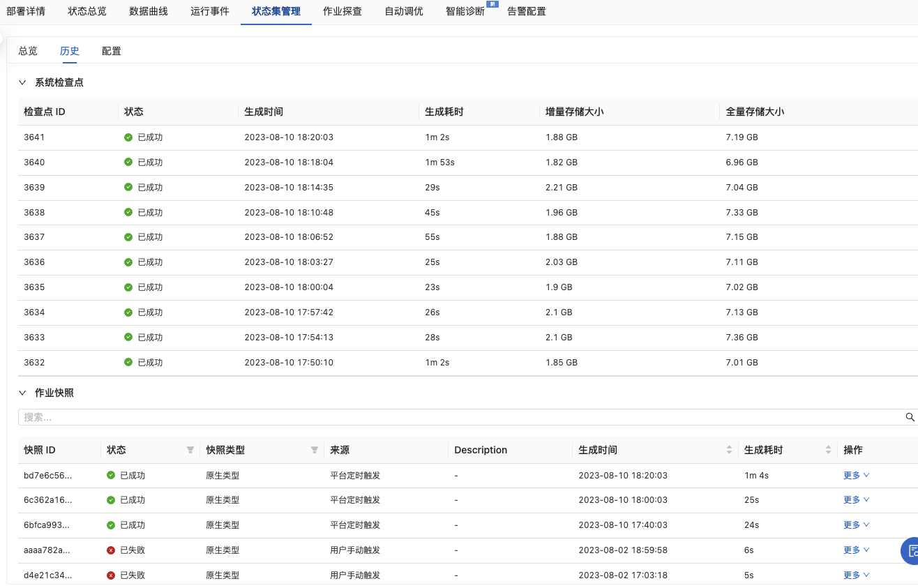Click checkpoint ID 3638 cell
This screenshot has width=918, height=588.
coord(34,212)
